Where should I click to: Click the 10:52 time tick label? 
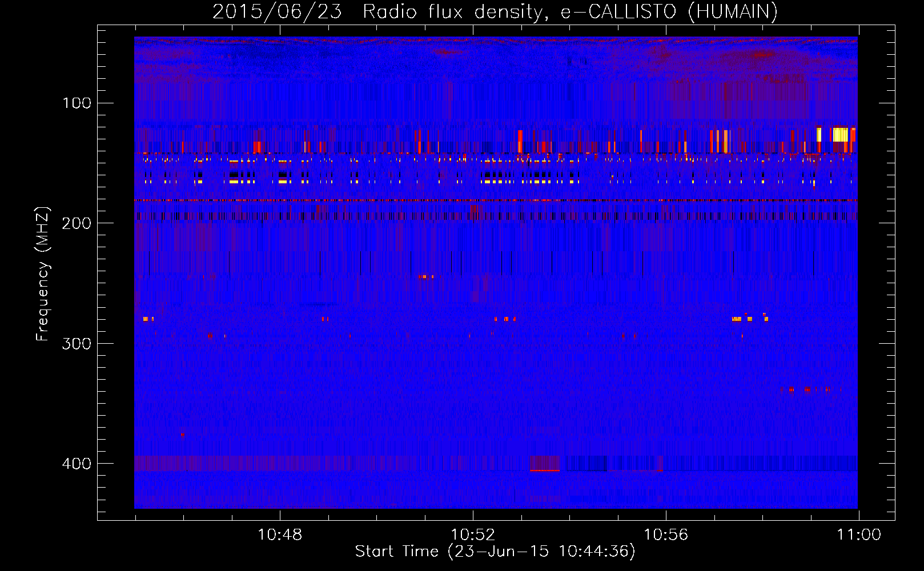point(473,535)
